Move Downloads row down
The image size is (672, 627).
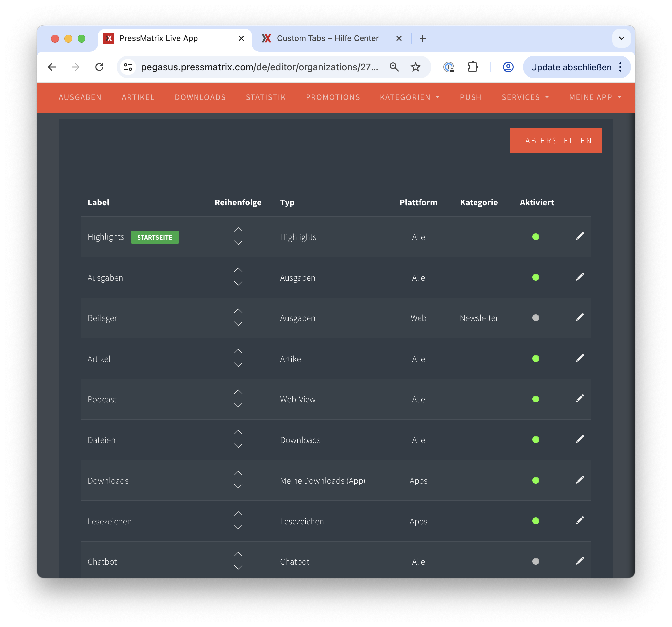tap(238, 486)
